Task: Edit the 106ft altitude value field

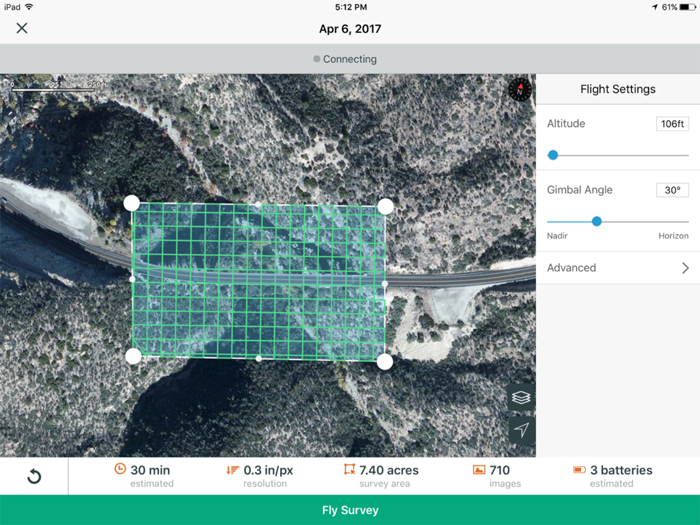Action: (672, 124)
